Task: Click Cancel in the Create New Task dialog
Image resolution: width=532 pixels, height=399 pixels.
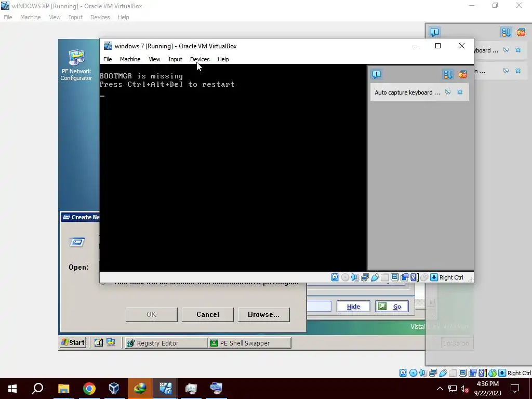Action: [x=208, y=314]
